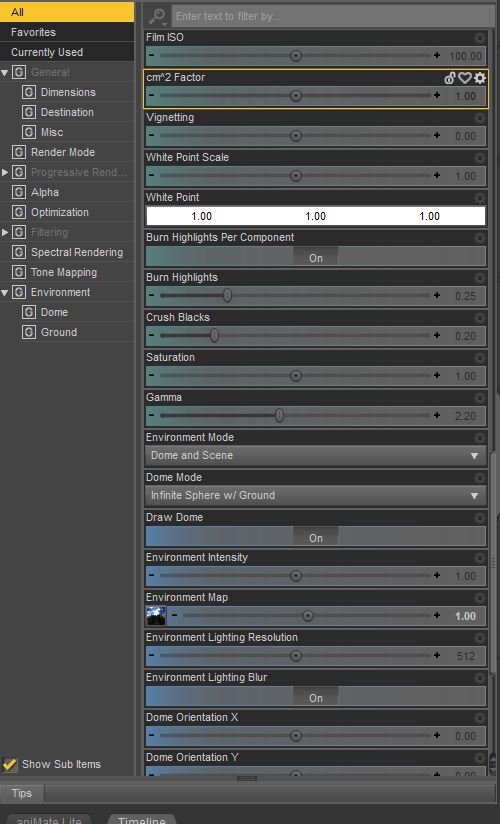Click the magnifier search icon in filter bar

(157, 16)
